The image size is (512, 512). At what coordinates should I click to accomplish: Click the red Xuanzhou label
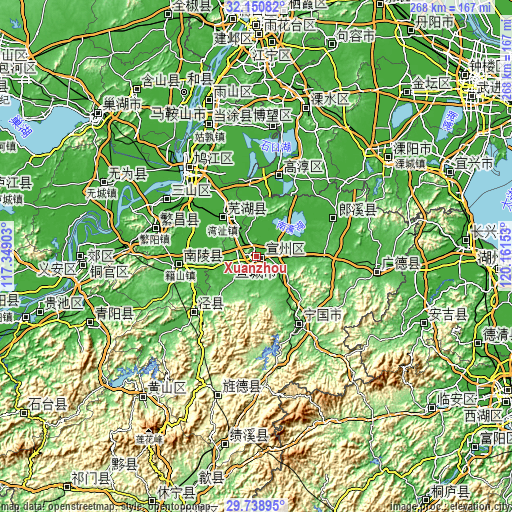point(255,268)
